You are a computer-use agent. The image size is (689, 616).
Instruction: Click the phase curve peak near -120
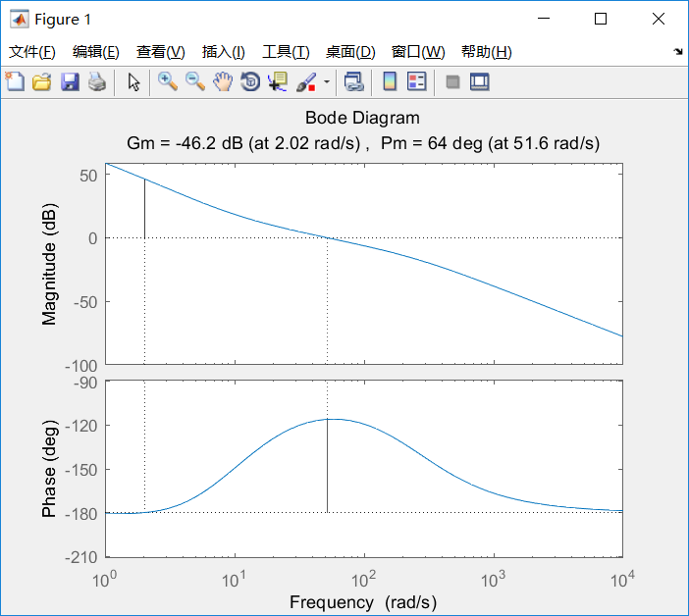(335, 419)
